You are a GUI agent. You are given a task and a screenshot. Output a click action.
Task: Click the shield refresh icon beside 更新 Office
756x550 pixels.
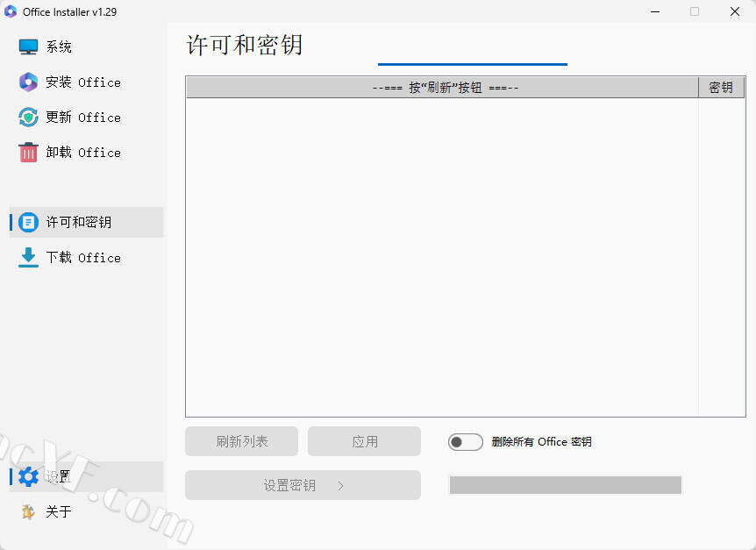pyautogui.click(x=28, y=118)
